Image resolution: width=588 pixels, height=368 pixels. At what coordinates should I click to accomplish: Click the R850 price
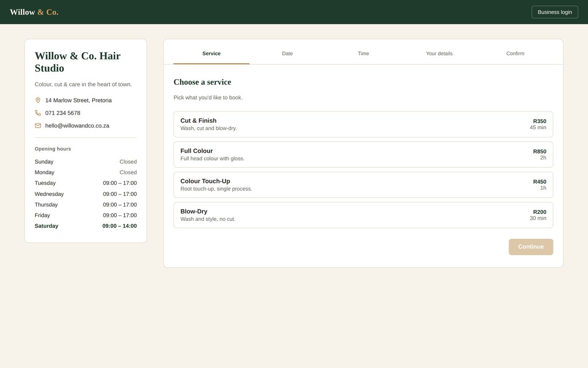pos(539,152)
